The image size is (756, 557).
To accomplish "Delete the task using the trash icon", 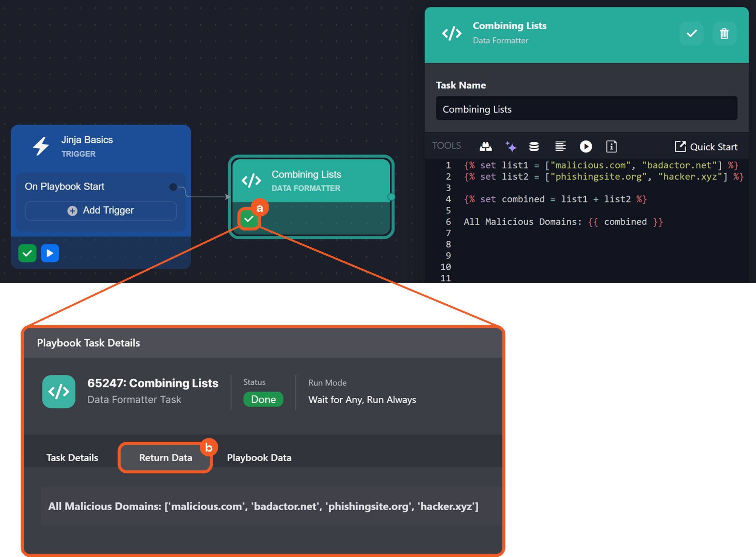I will coord(724,34).
